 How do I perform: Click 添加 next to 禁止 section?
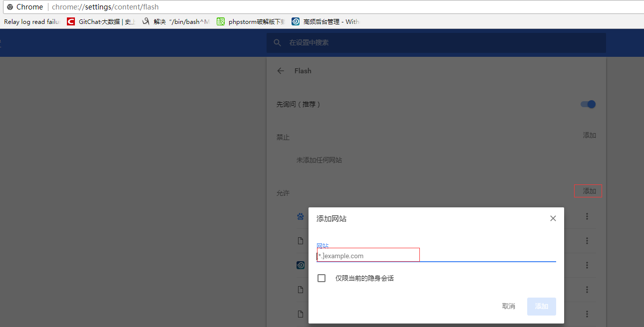[590, 135]
